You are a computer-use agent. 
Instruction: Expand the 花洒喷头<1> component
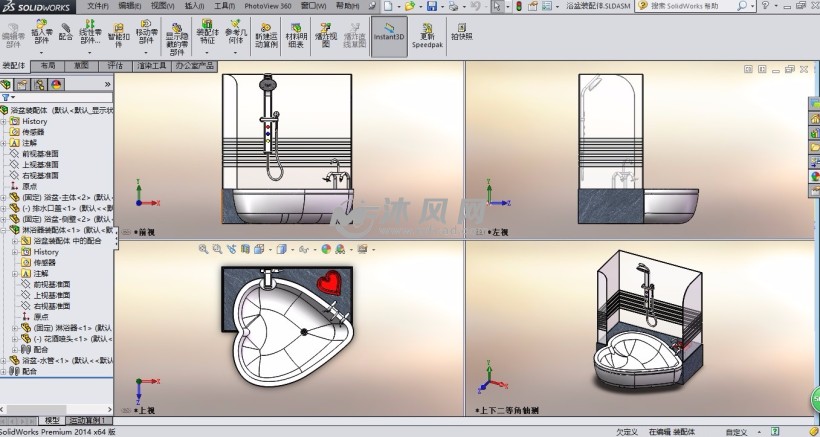click(x=15, y=339)
